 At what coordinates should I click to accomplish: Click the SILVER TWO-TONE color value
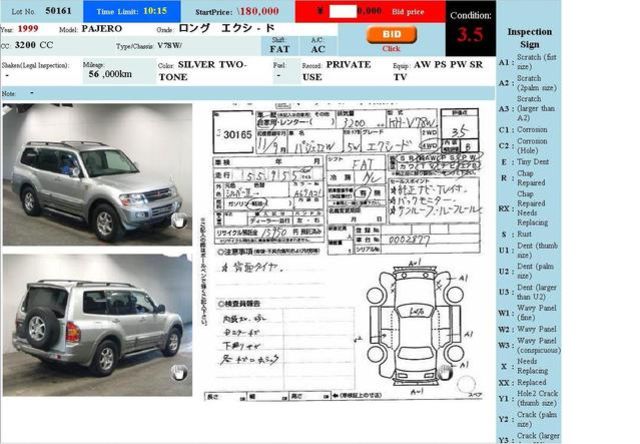202,71
